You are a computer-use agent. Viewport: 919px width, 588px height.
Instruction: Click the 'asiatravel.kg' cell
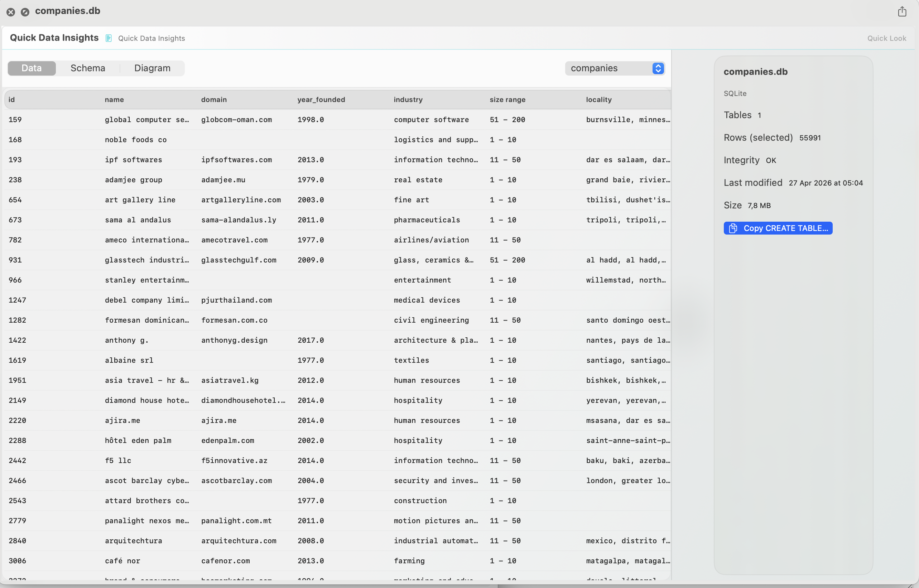230,380
